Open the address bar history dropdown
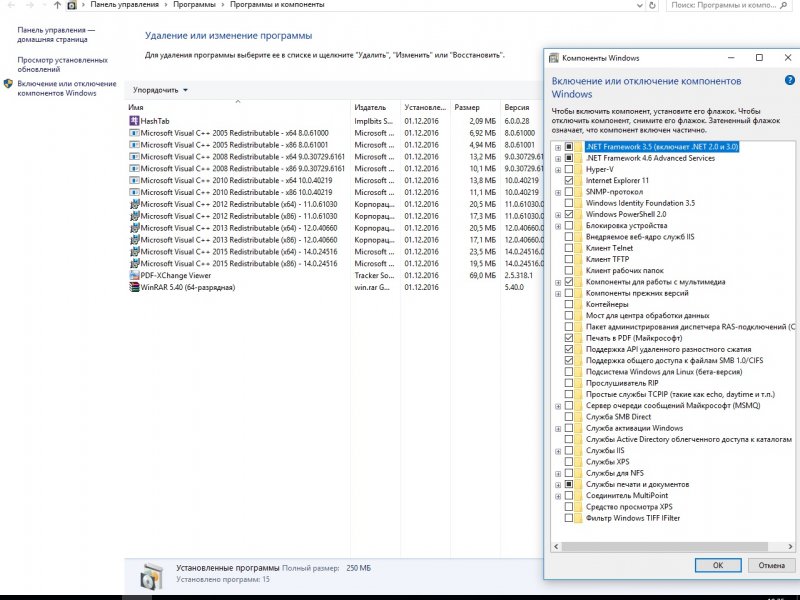 coord(640,5)
